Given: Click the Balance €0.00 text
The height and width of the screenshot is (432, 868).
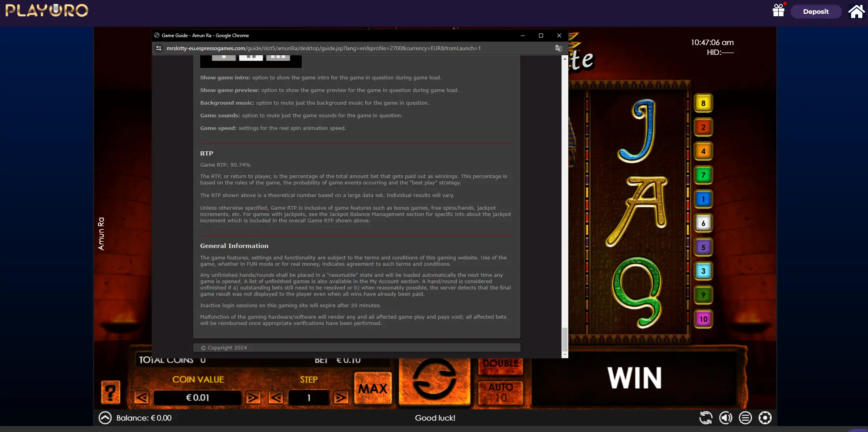Looking at the screenshot, I should pos(144,418).
